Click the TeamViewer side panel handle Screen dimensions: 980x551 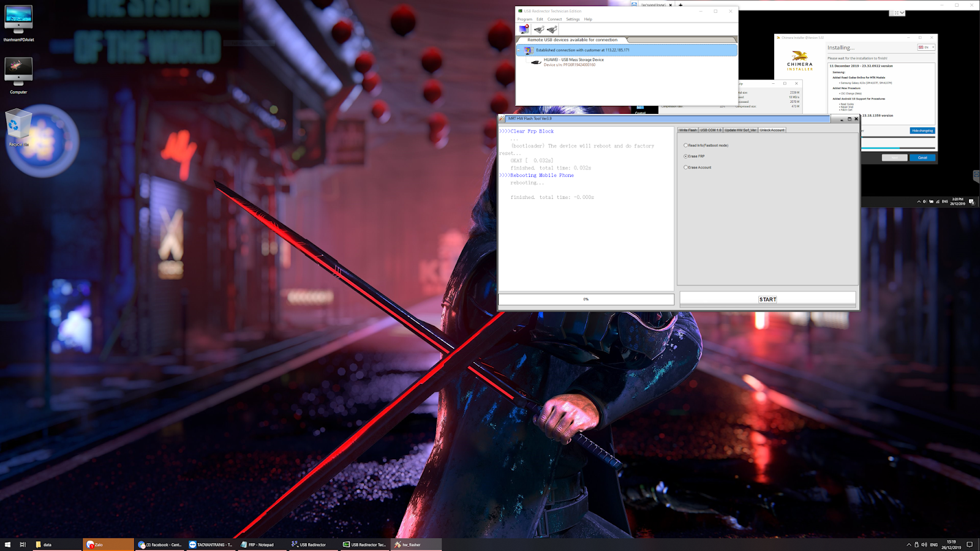tap(976, 176)
